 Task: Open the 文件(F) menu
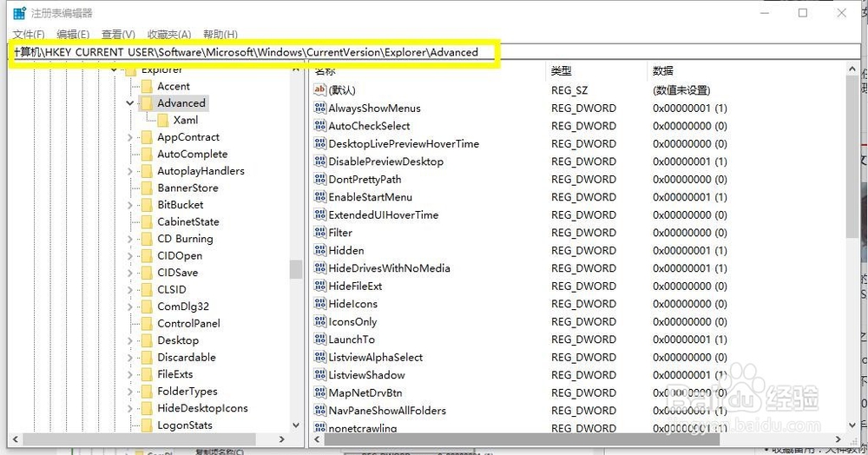tap(29, 35)
